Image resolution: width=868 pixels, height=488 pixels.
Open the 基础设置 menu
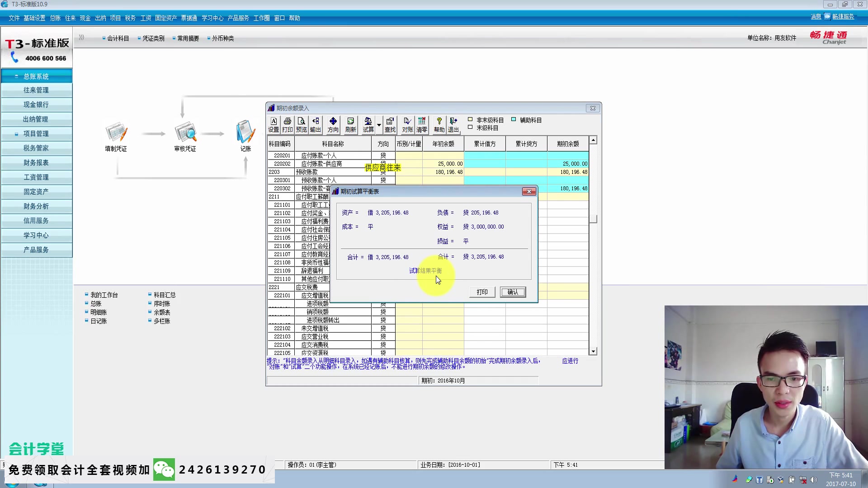click(x=34, y=18)
